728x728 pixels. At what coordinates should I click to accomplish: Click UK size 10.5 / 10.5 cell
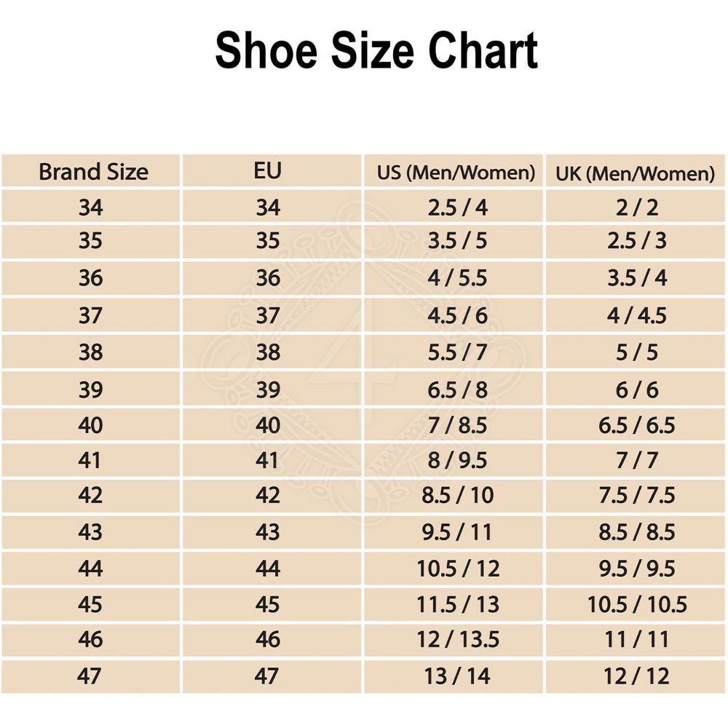[x=637, y=604]
